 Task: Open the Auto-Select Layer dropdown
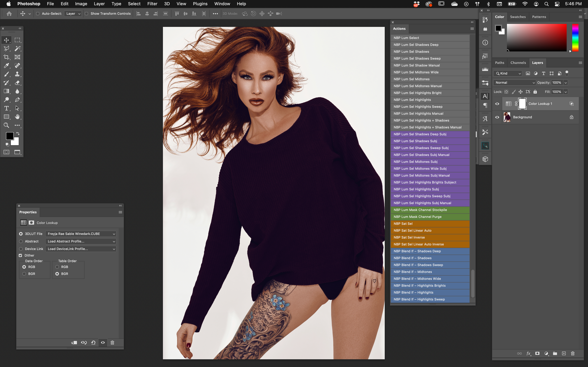tap(73, 14)
